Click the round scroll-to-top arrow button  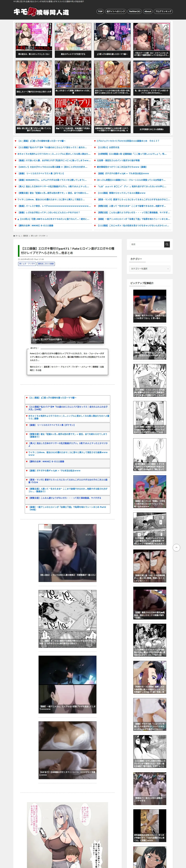click(x=176, y=548)
